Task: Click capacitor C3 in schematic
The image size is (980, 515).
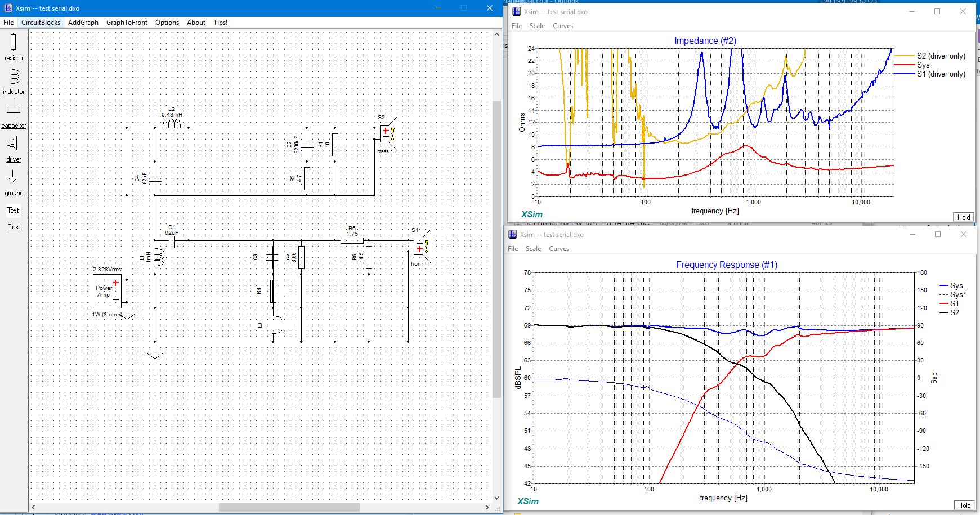Action: tap(273, 257)
